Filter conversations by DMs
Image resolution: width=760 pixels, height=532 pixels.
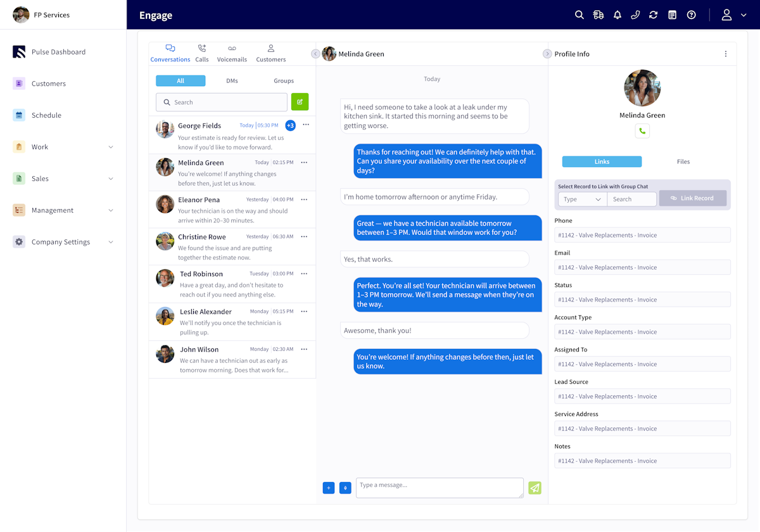click(232, 81)
